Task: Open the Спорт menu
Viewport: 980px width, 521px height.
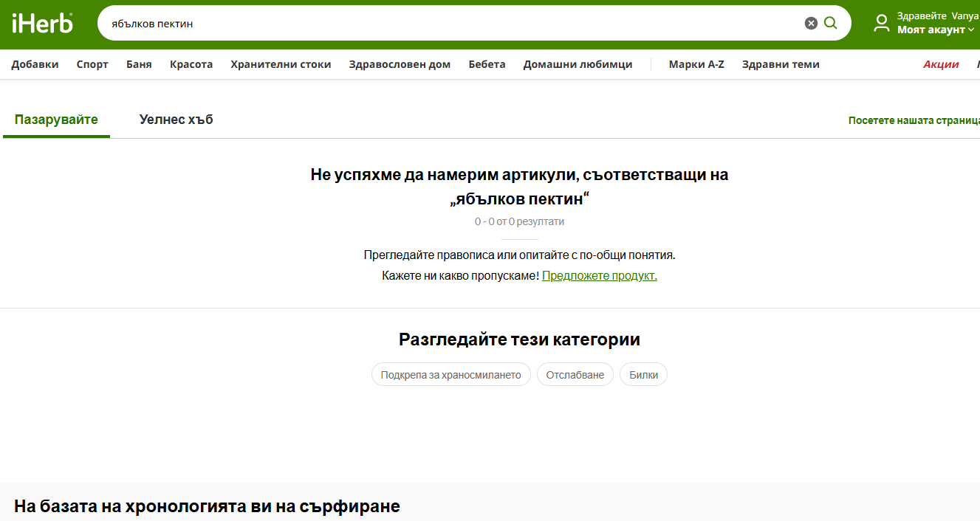Action: pos(92,64)
